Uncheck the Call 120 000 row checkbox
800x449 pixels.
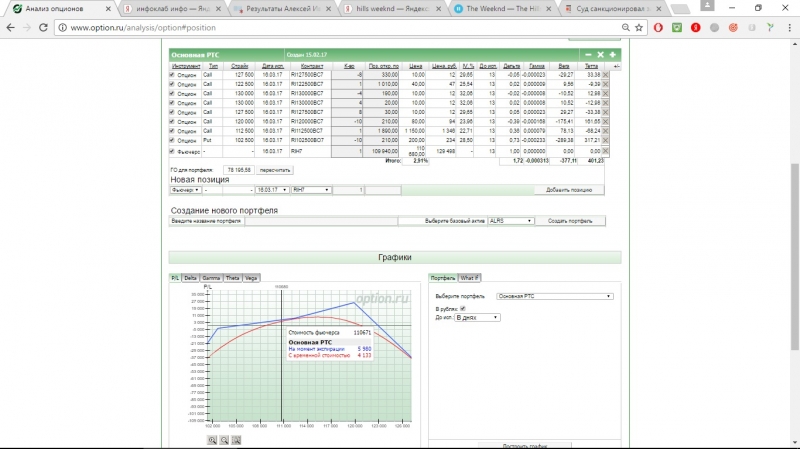pos(172,122)
